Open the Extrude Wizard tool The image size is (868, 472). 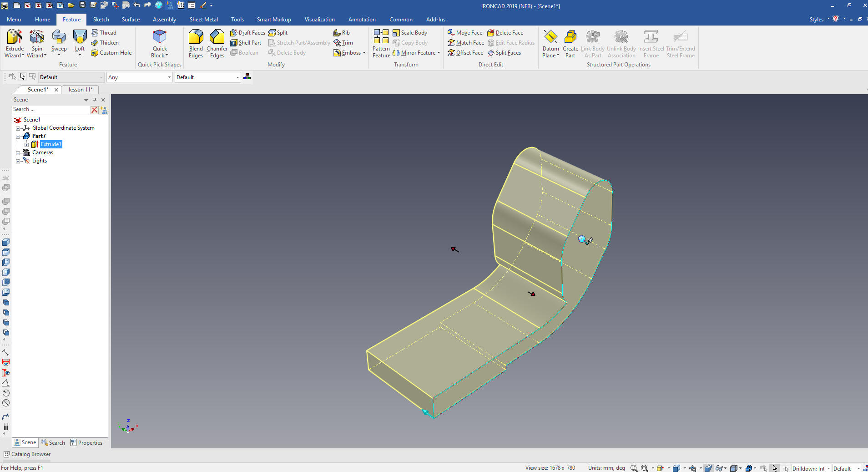[15, 44]
